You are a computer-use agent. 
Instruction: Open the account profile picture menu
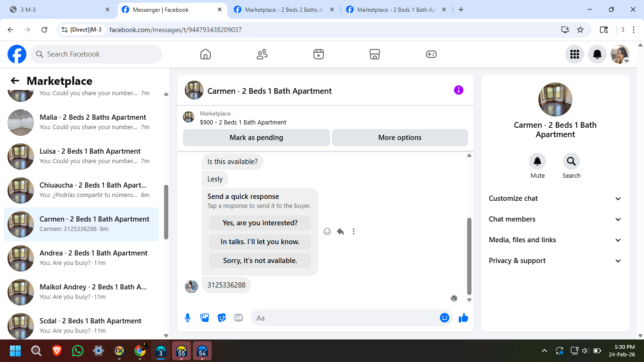click(x=620, y=54)
